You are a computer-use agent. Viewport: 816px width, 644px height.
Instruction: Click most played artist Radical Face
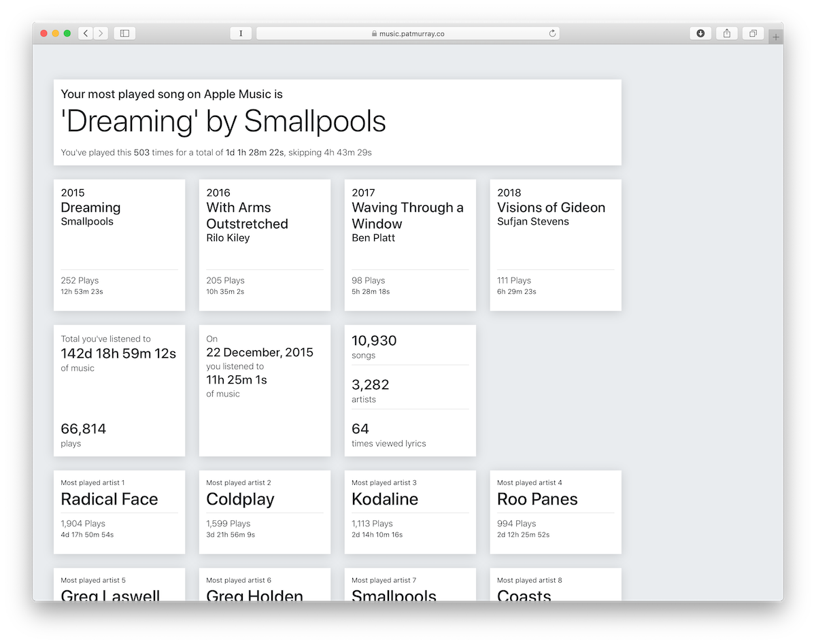(119, 511)
